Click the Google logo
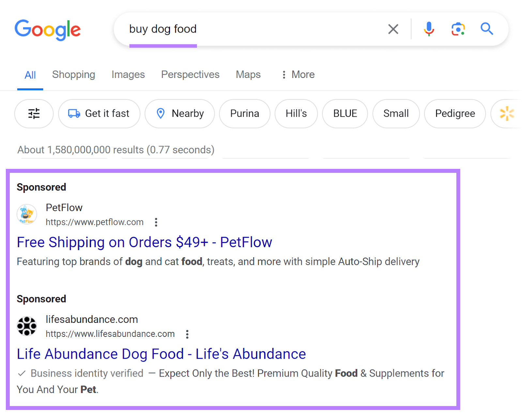Image resolution: width=522 pixels, height=420 pixels. pyautogui.click(x=48, y=29)
